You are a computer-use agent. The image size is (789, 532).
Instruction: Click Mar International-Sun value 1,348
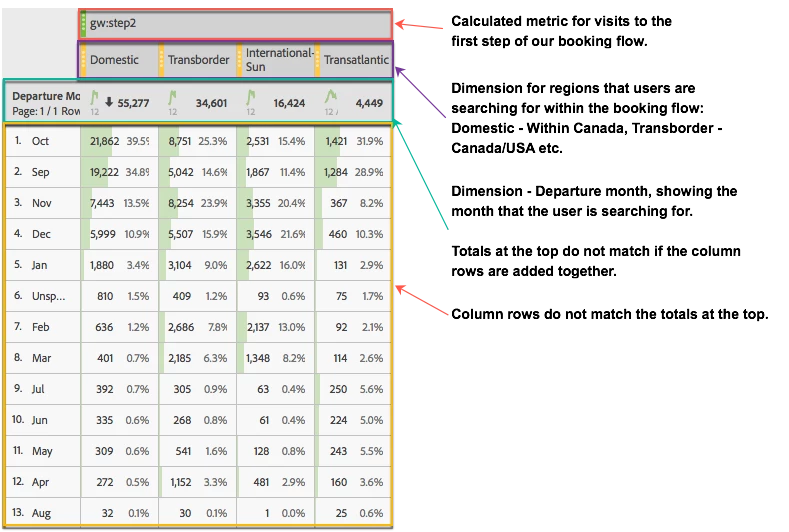point(258,358)
